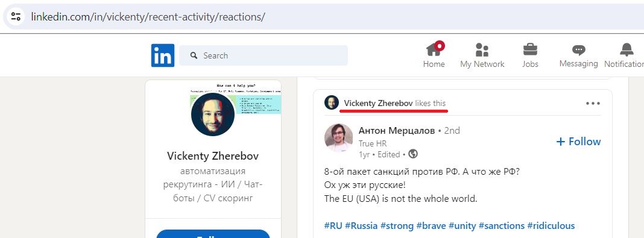The width and height of the screenshot is (644, 238).
Task: Click the 'True HR' subtitle text
Action: pos(373,143)
